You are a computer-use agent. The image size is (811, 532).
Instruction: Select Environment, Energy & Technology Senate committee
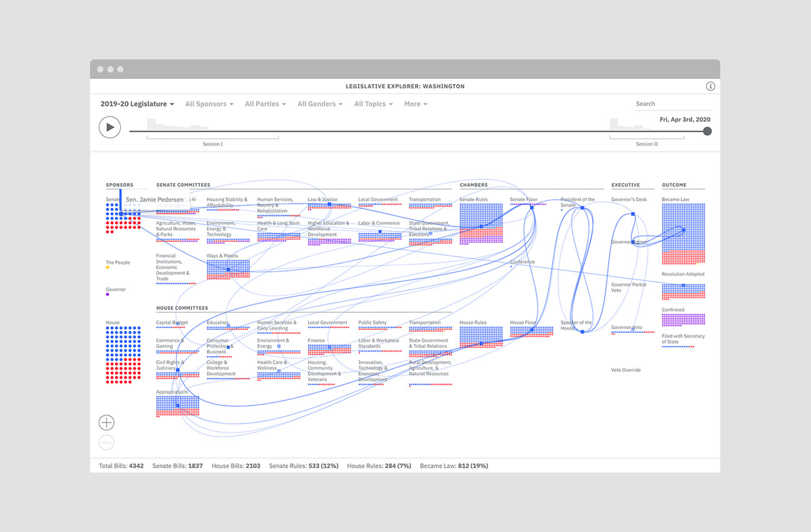228,231
